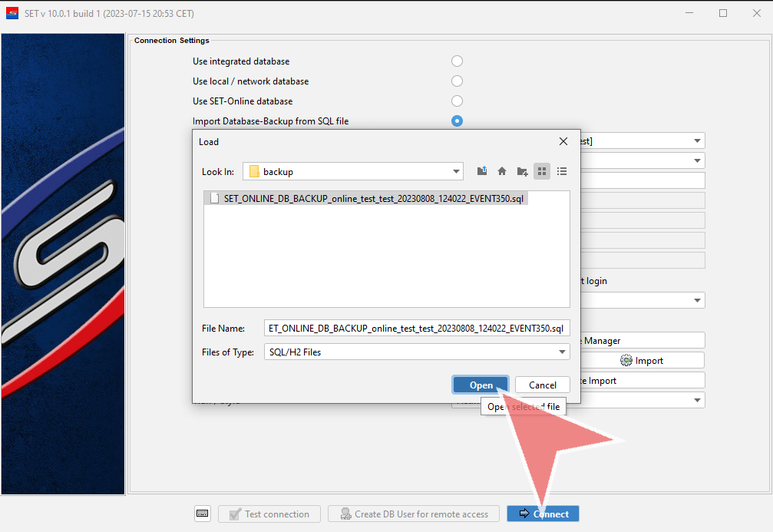The height and width of the screenshot is (532, 773).
Task: Cancel the Load dialog
Action: pos(542,385)
